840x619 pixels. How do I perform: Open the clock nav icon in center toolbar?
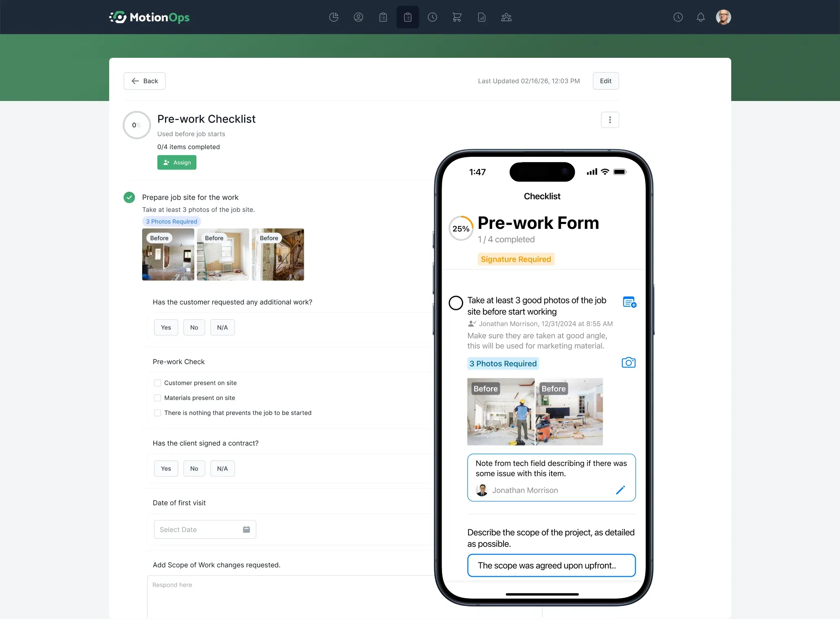[x=432, y=17]
